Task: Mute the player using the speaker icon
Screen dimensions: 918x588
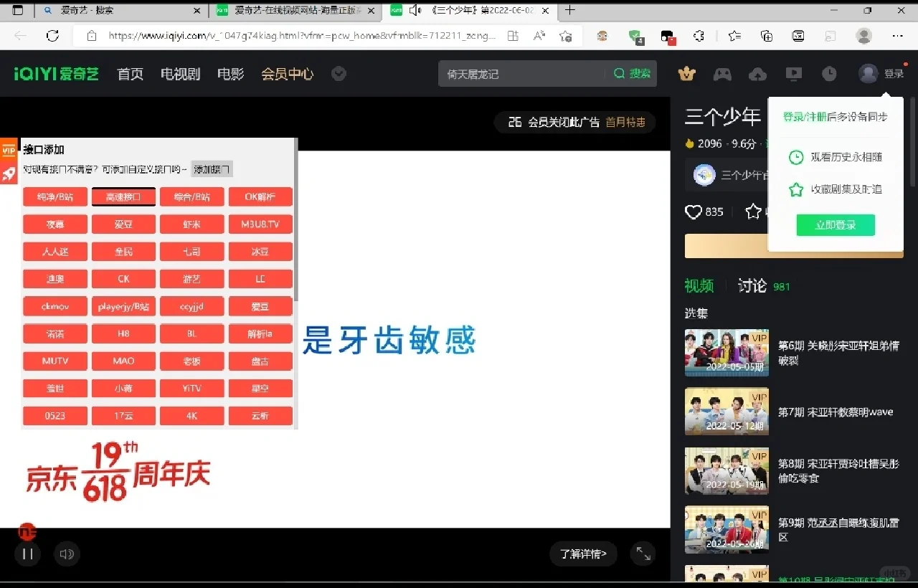Action: point(67,554)
